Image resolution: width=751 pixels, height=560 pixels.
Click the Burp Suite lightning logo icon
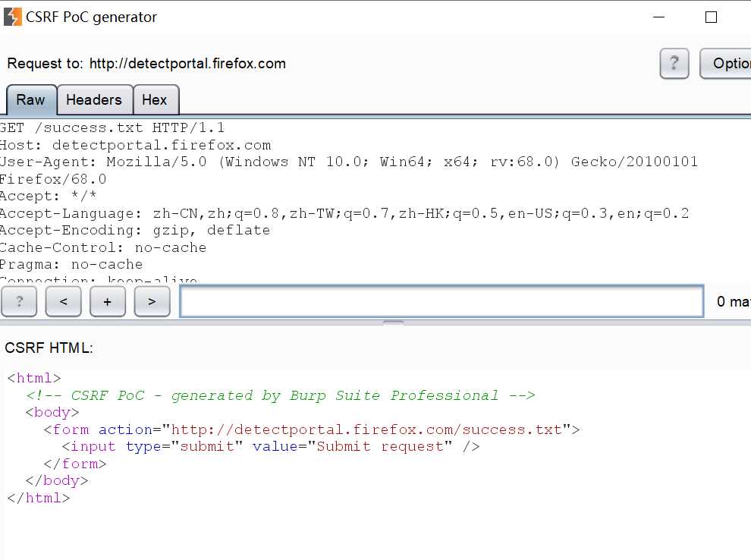(12, 17)
